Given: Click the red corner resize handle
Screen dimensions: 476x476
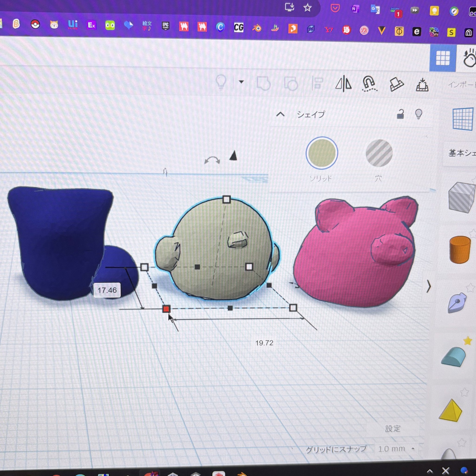Looking at the screenshot, I should click(166, 309).
